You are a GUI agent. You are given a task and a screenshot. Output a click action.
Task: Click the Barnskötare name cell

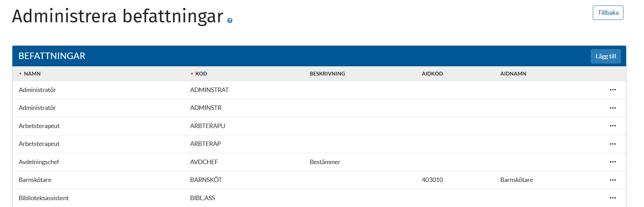tap(35, 180)
